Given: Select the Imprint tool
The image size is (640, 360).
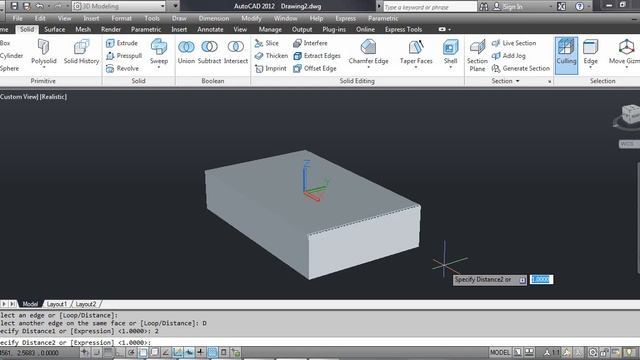Looking at the screenshot, I should (x=270, y=68).
